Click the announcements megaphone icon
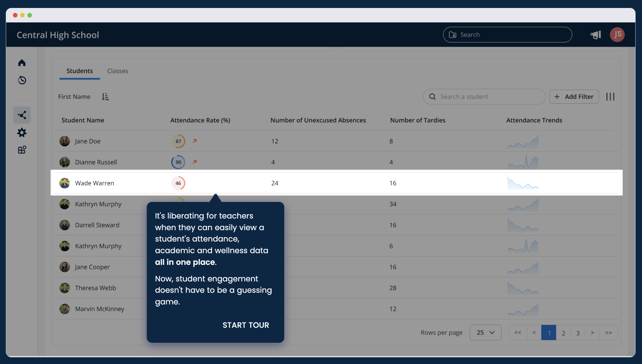642x364 pixels. [x=595, y=34]
